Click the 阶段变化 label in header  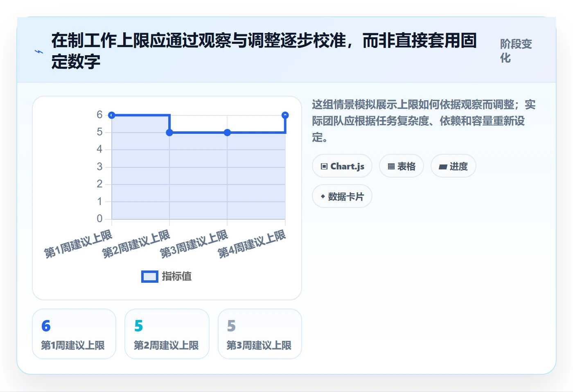(x=516, y=51)
